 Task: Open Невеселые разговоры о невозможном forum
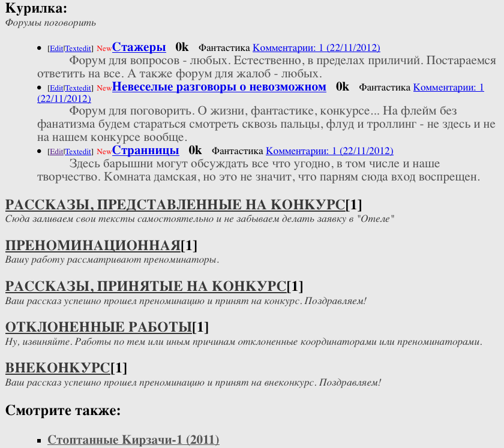(x=219, y=87)
